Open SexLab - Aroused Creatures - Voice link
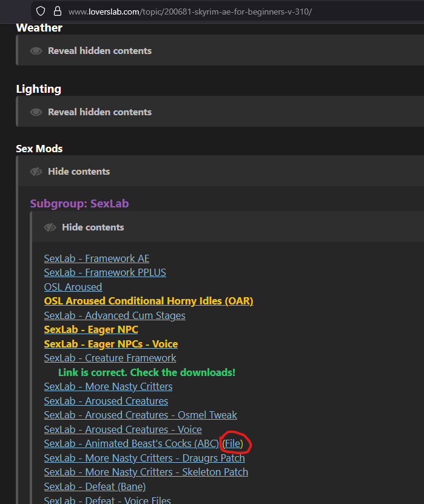This screenshot has width=424, height=504. pos(123,430)
